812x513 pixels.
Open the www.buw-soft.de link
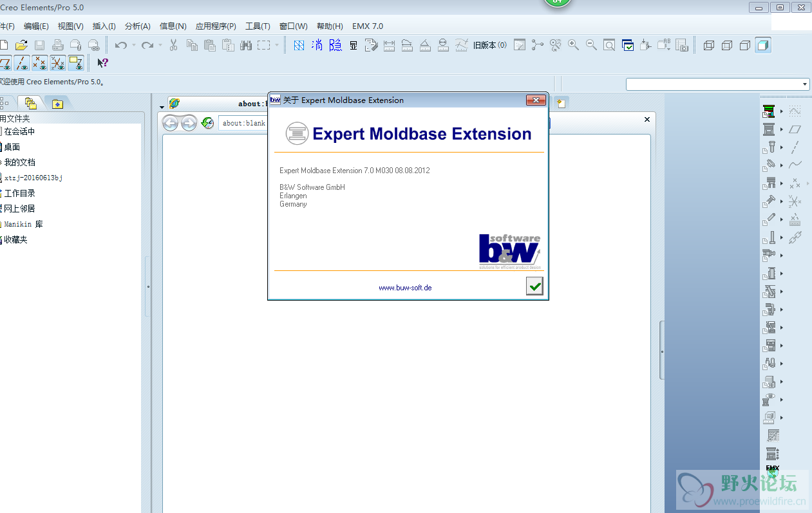click(405, 288)
